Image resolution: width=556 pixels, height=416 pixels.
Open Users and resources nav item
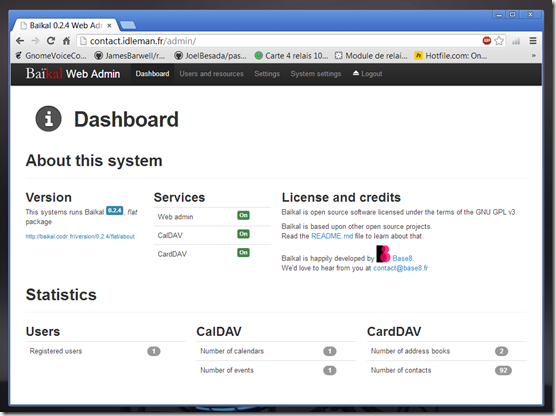tap(211, 74)
